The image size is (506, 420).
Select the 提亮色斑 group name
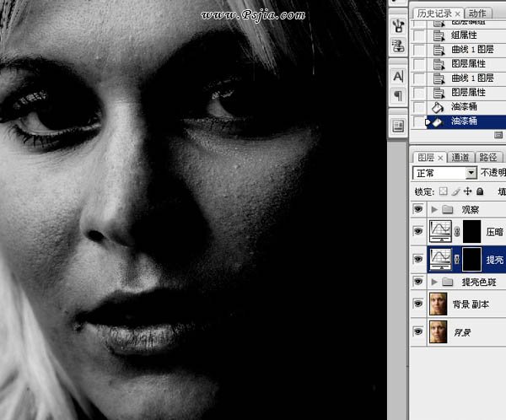click(x=479, y=283)
